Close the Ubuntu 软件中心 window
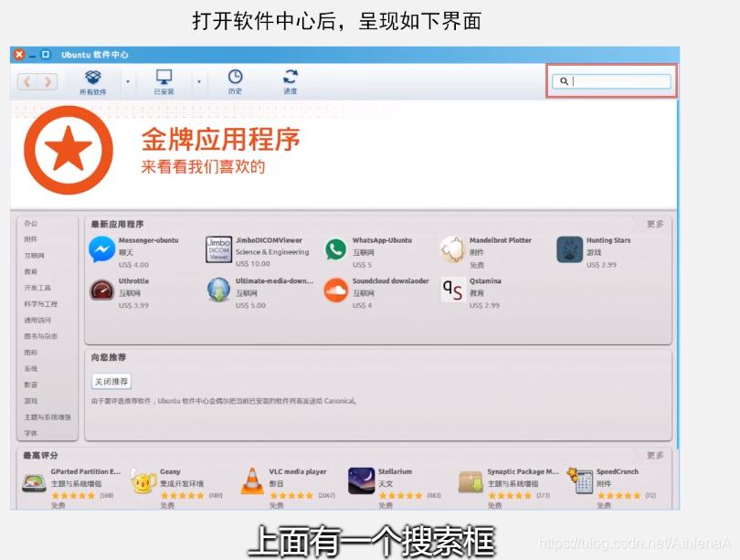Screen dimensions: 740x560 19,54
